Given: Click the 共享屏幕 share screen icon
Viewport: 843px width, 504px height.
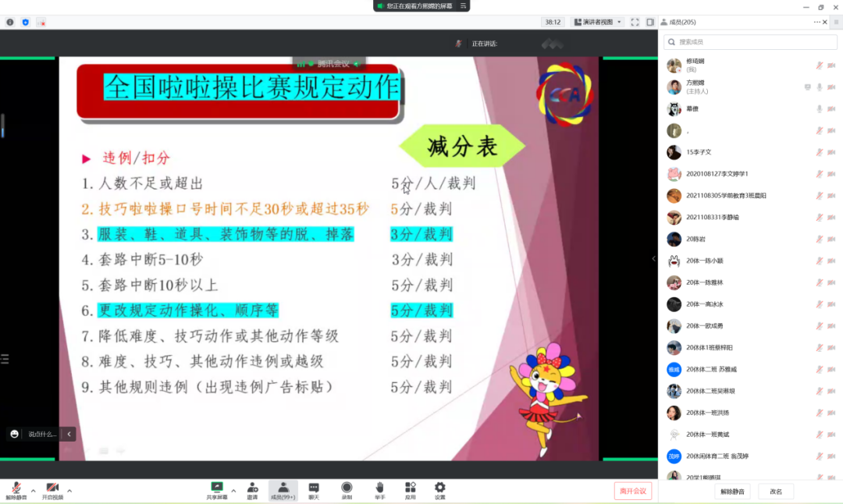Looking at the screenshot, I should tap(217, 488).
